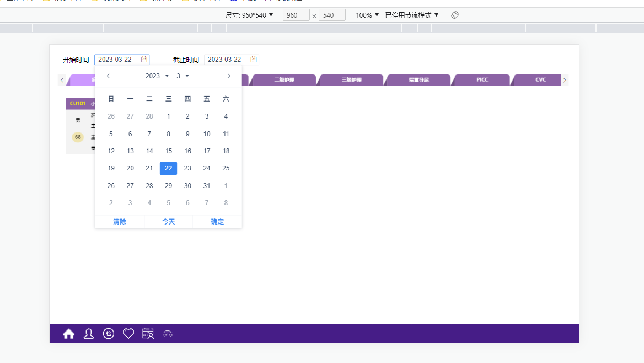Select March 15 in the calendar
The image size is (644, 363).
[x=168, y=151]
